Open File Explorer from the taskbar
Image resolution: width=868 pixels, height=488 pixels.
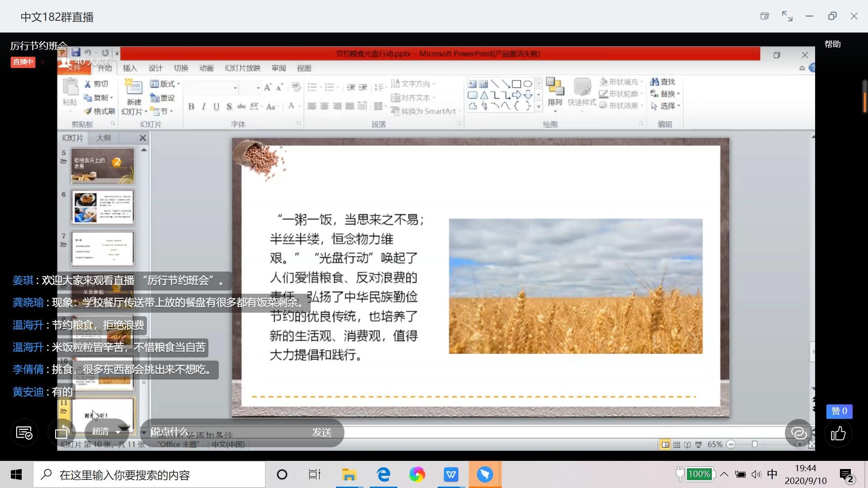click(349, 474)
